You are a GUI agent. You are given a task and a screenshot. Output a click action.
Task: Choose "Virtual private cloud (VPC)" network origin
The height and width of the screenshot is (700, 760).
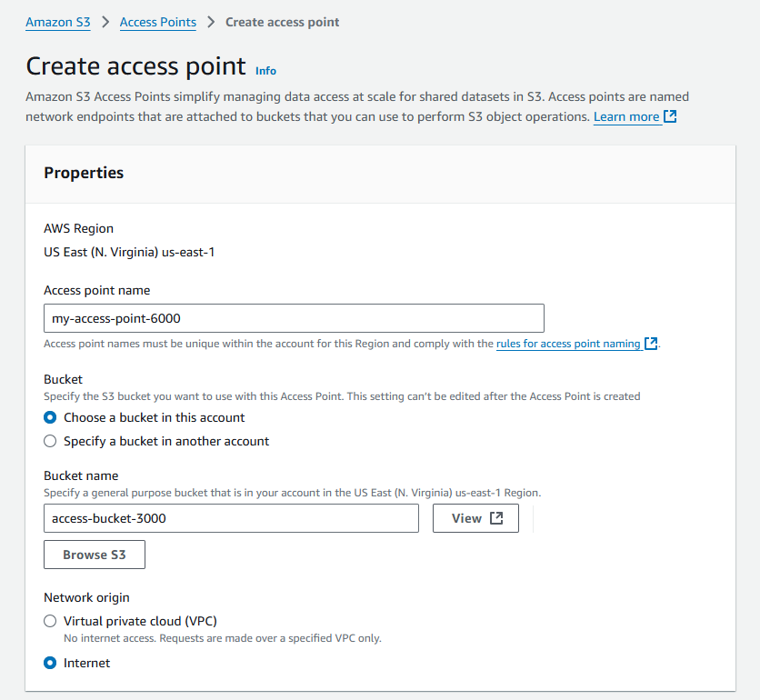(x=50, y=621)
